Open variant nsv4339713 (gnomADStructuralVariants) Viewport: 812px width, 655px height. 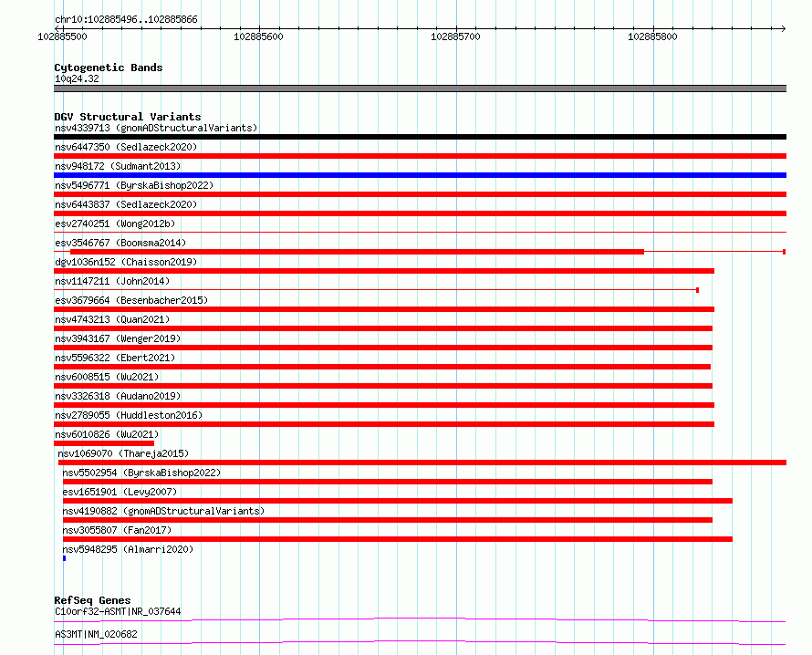point(156,128)
